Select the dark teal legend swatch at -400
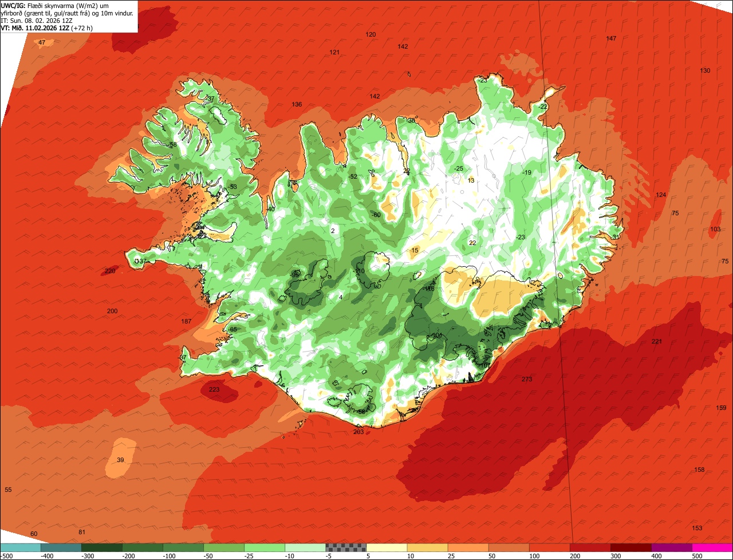Viewport: 733px width, 560px height. tap(61, 547)
